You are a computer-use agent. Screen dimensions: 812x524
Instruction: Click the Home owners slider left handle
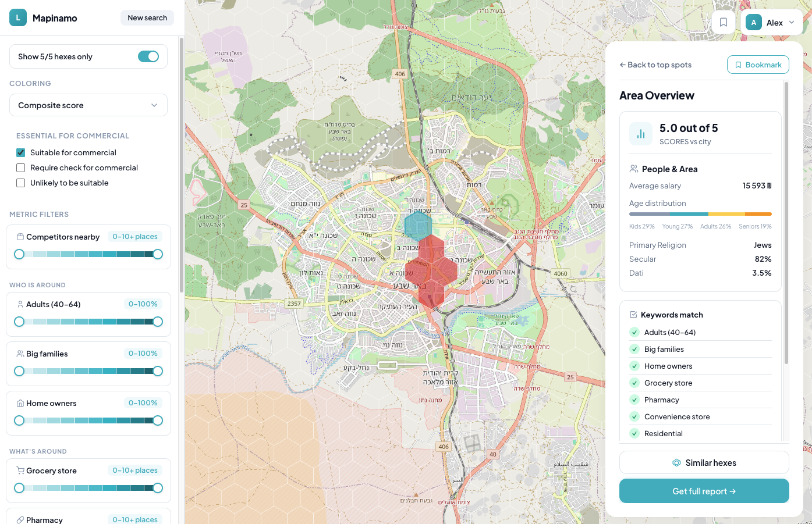tap(19, 420)
